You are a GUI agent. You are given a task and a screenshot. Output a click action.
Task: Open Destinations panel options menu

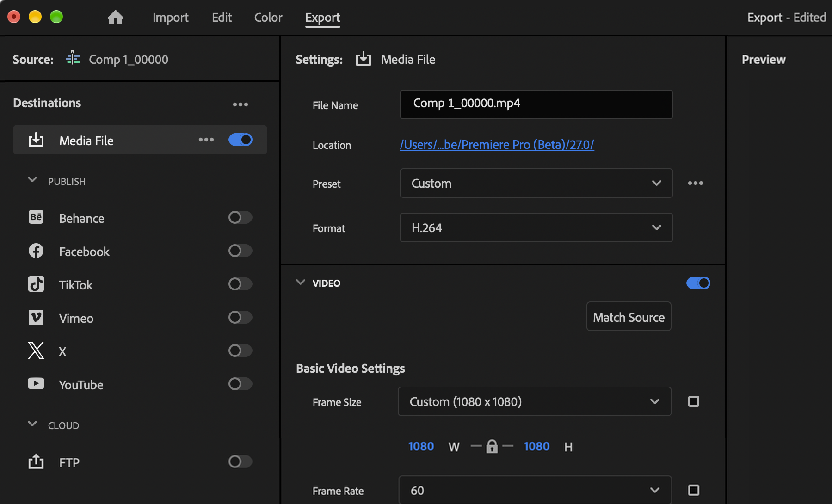coord(240,104)
